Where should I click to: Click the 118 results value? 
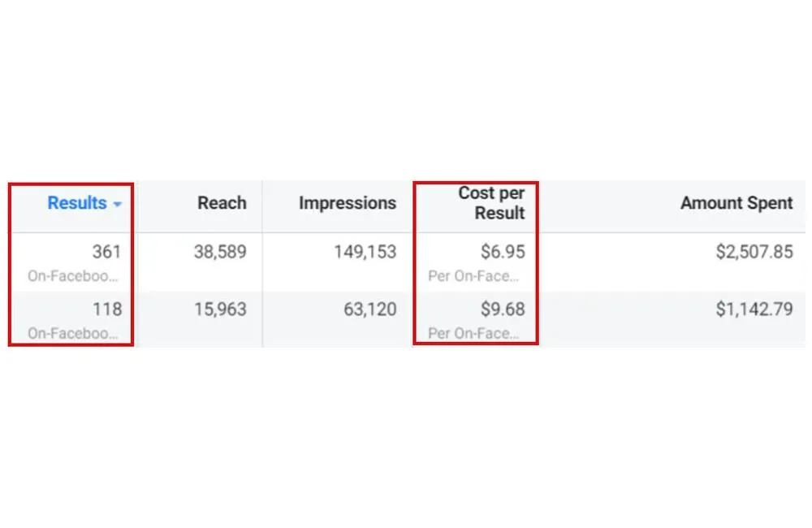click(x=107, y=309)
